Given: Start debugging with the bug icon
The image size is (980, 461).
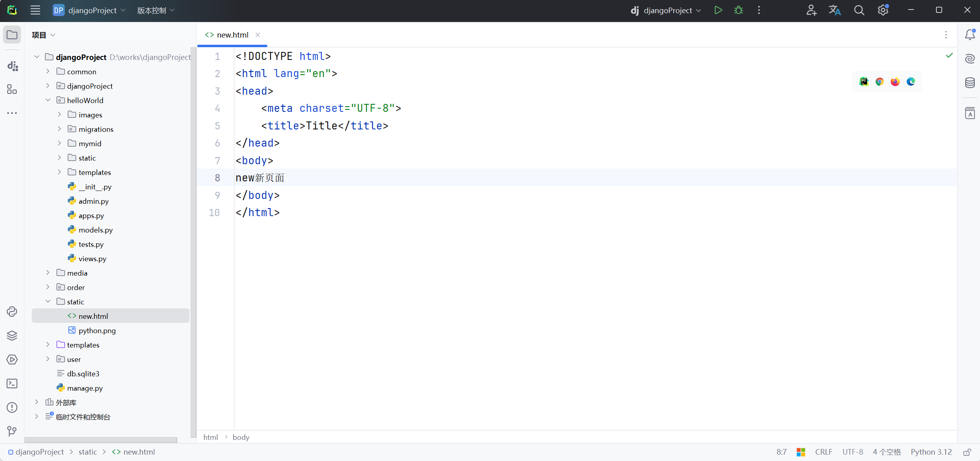Looking at the screenshot, I should (739, 10).
